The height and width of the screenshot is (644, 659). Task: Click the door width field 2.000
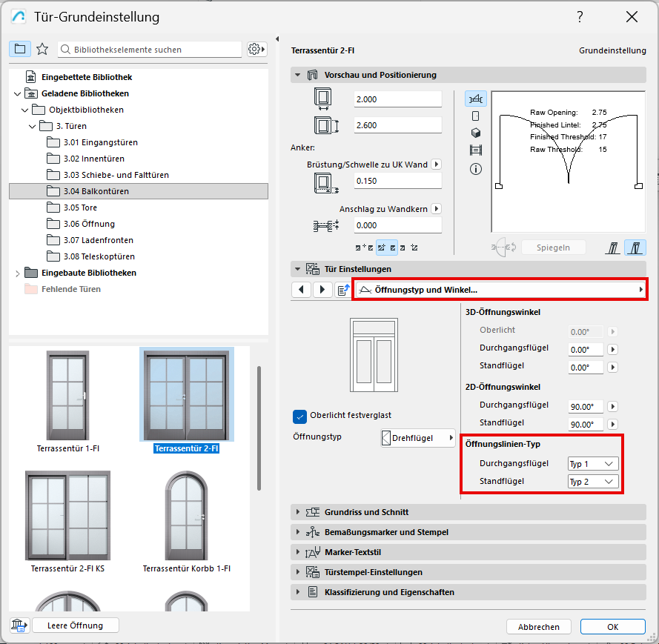[x=397, y=99]
